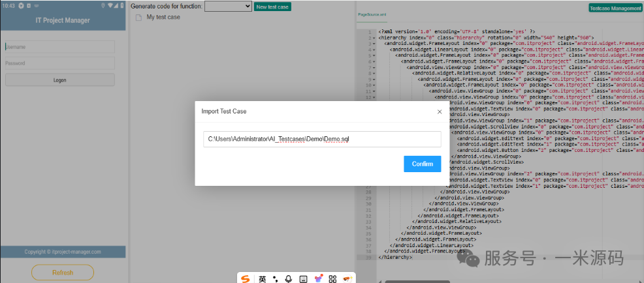Click the <?xml version line in editor

coord(457,31)
